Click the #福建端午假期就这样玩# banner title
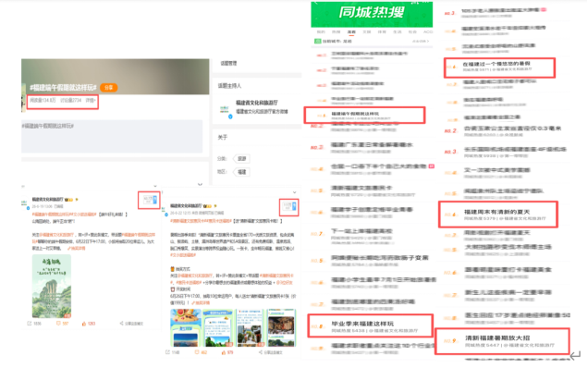This screenshot has height=368, width=588. click(64, 88)
